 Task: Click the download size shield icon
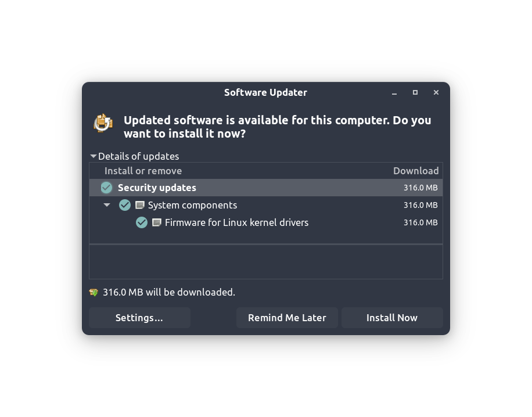(94, 292)
